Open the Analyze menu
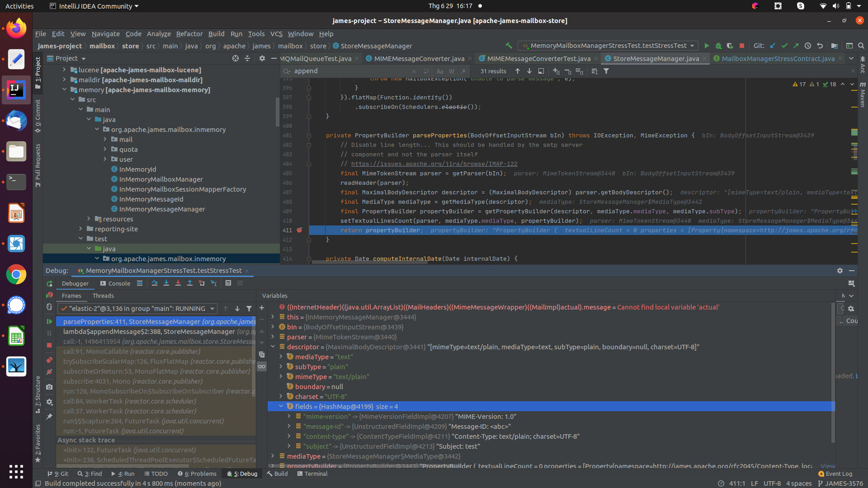This screenshot has width=868, height=488. (159, 34)
